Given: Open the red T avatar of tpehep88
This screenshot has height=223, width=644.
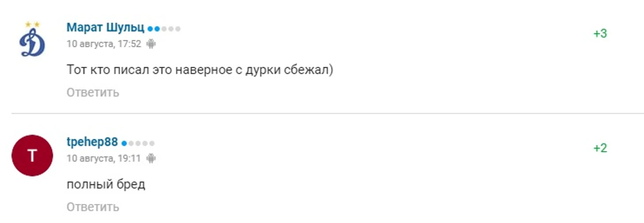Looking at the screenshot, I should click(32, 155).
